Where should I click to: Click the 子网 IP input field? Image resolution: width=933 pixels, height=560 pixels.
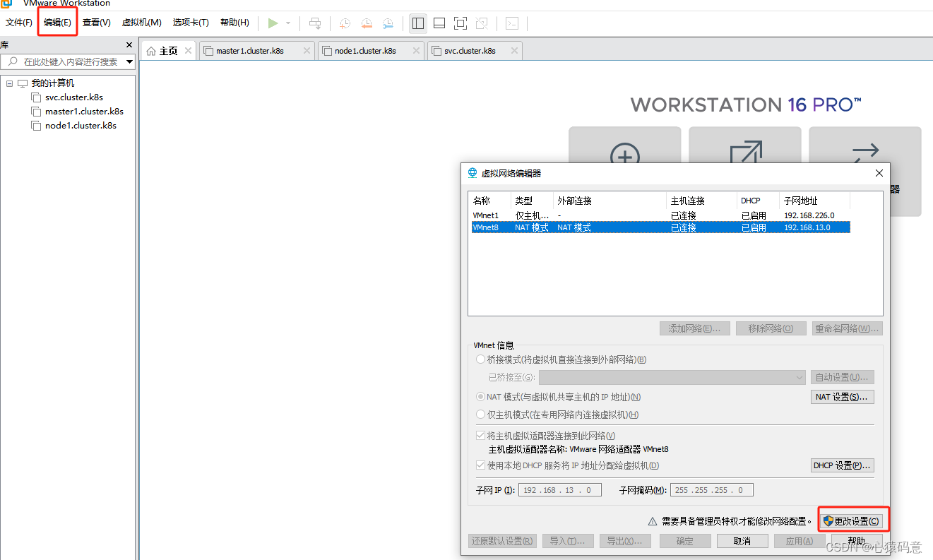[560, 490]
